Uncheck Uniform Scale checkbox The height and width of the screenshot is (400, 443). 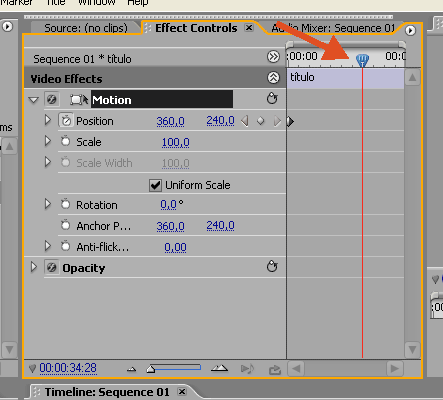(x=155, y=185)
